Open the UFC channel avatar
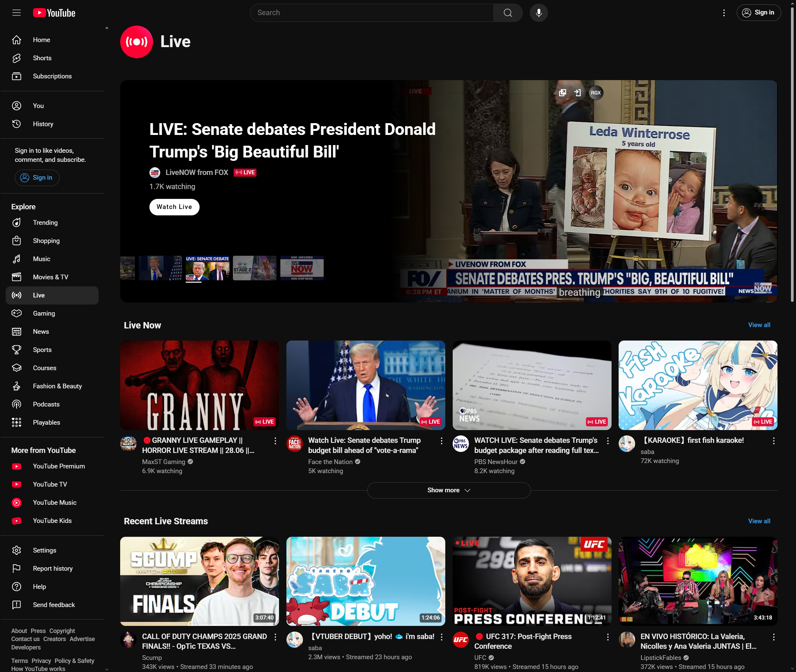 pos(461,640)
